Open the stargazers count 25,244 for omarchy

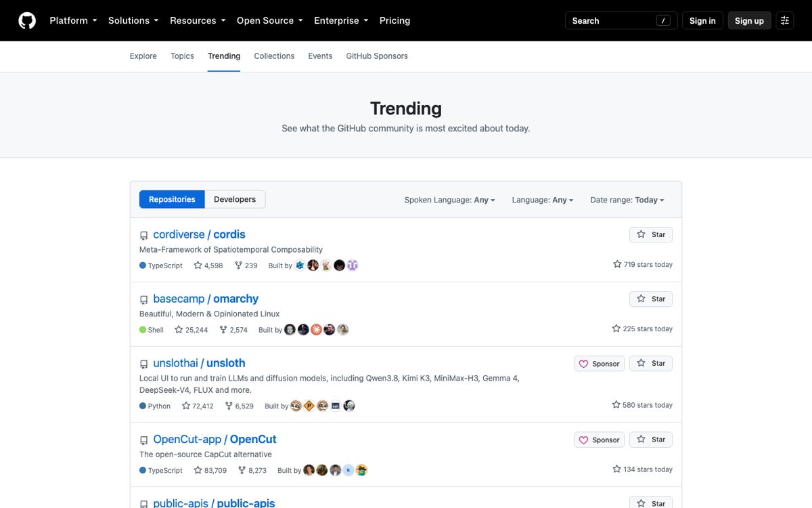click(x=191, y=330)
